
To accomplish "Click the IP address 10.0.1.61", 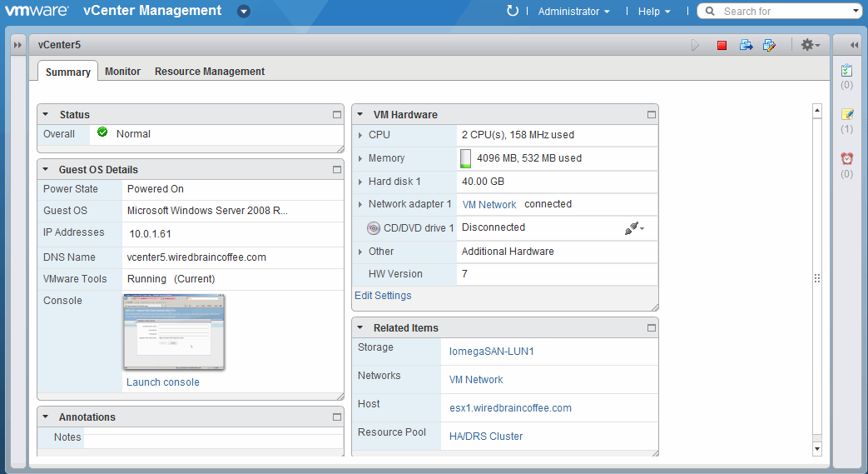I will point(150,234).
